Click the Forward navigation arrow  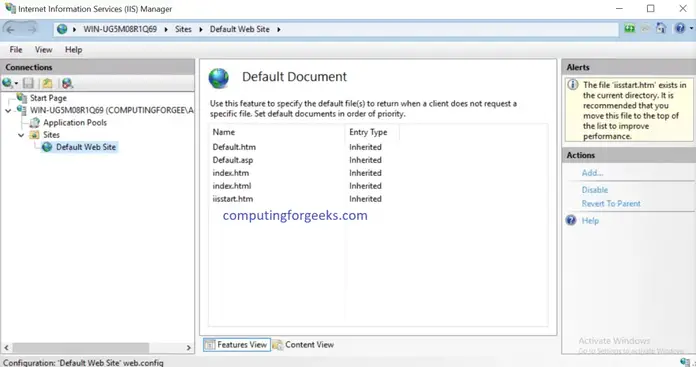[x=32, y=29]
